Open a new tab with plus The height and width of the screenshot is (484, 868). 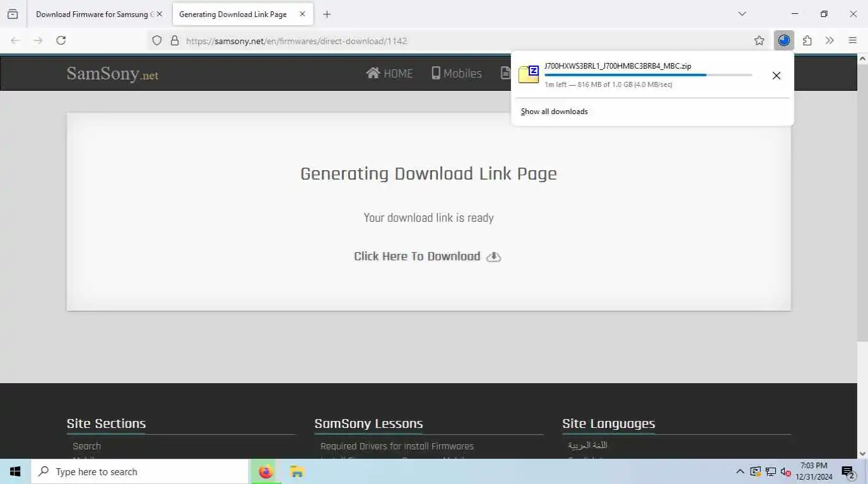click(327, 14)
